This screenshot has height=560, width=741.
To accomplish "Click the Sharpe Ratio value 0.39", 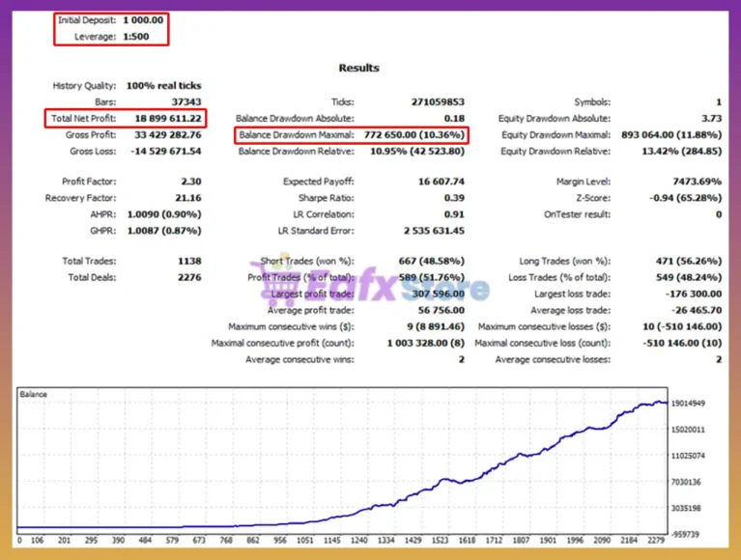I will (x=454, y=198).
